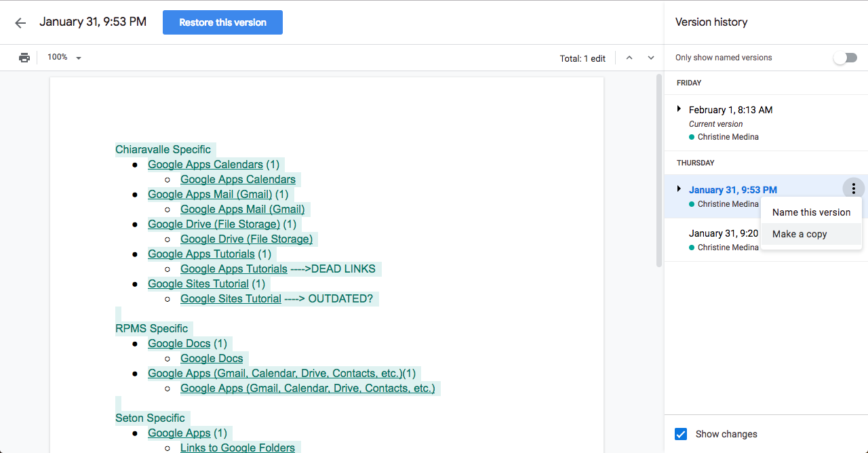This screenshot has height=453, width=868.
Task: Click the print icon
Action: [24, 58]
